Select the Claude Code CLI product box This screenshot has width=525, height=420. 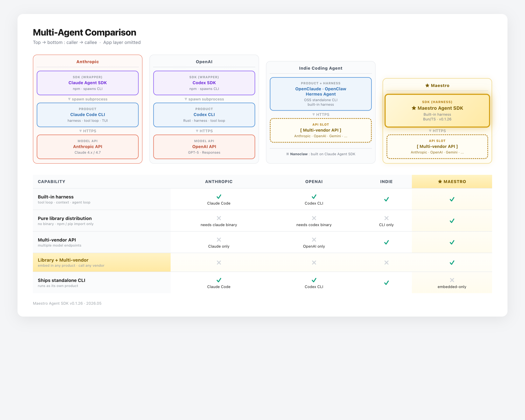pyautogui.click(x=88, y=115)
